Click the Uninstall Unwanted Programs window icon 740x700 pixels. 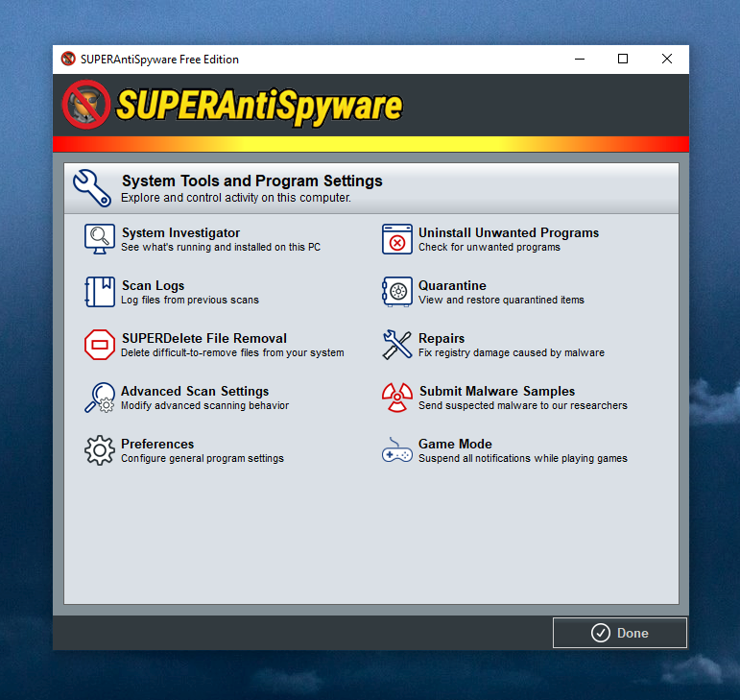pyautogui.click(x=397, y=239)
